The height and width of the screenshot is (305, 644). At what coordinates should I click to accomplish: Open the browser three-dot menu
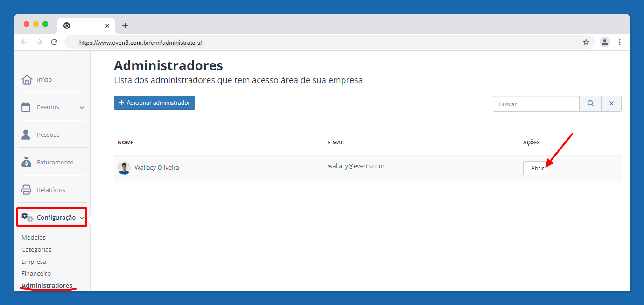tap(620, 42)
